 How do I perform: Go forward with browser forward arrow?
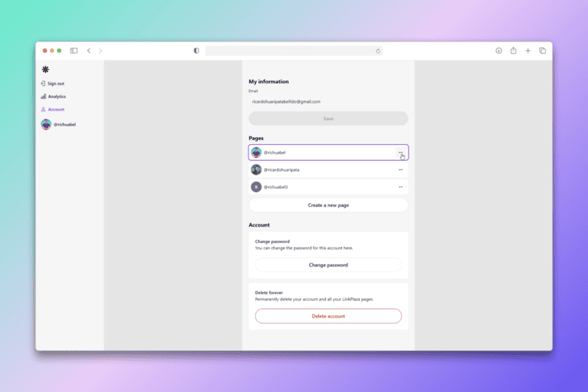[100, 51]
